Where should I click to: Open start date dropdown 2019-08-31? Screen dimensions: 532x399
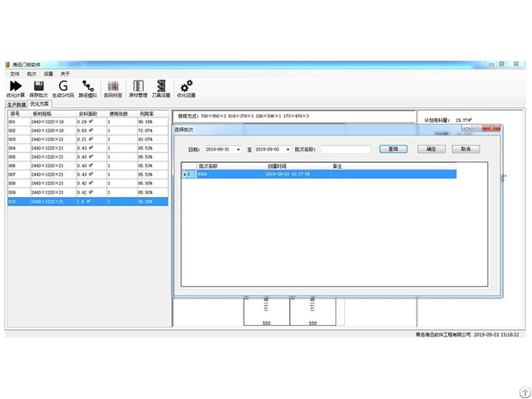pyautogui.click(x=239, y=150)
